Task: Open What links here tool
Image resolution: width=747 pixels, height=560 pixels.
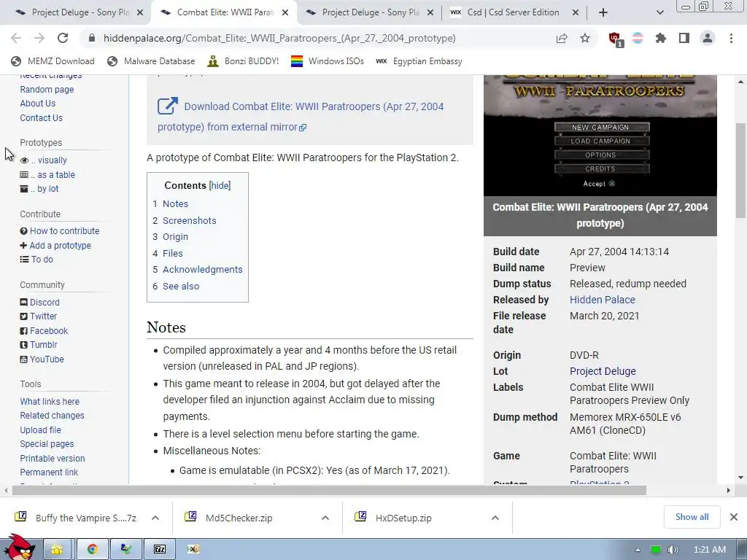Action: 50,402
